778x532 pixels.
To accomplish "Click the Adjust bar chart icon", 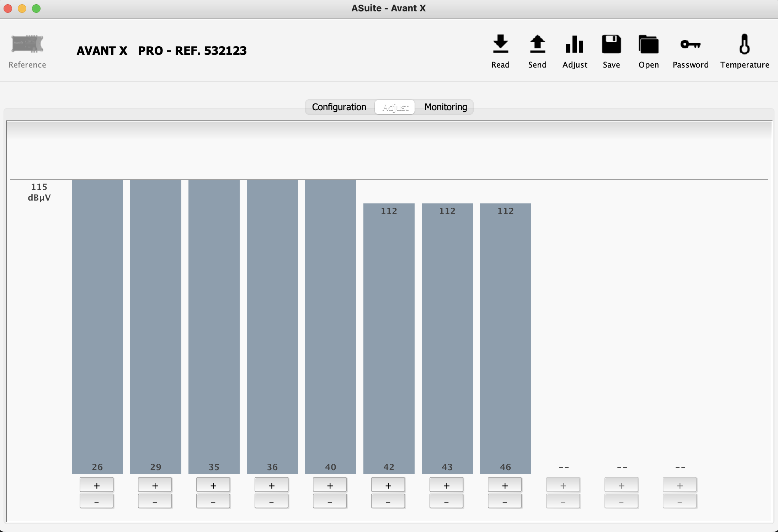I will (x=575, y=44).
